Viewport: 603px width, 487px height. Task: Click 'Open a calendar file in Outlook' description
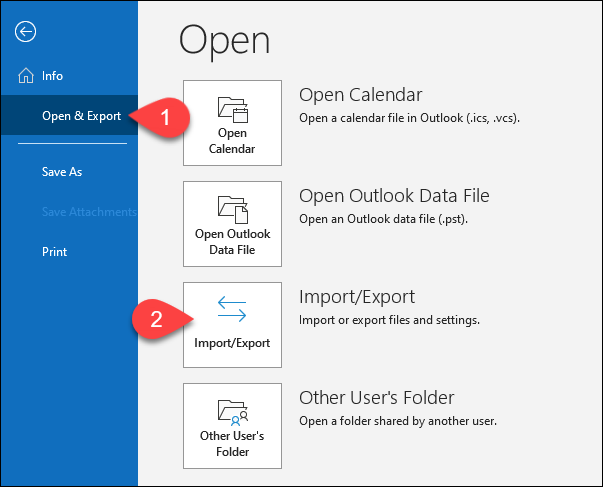point(410,118)
